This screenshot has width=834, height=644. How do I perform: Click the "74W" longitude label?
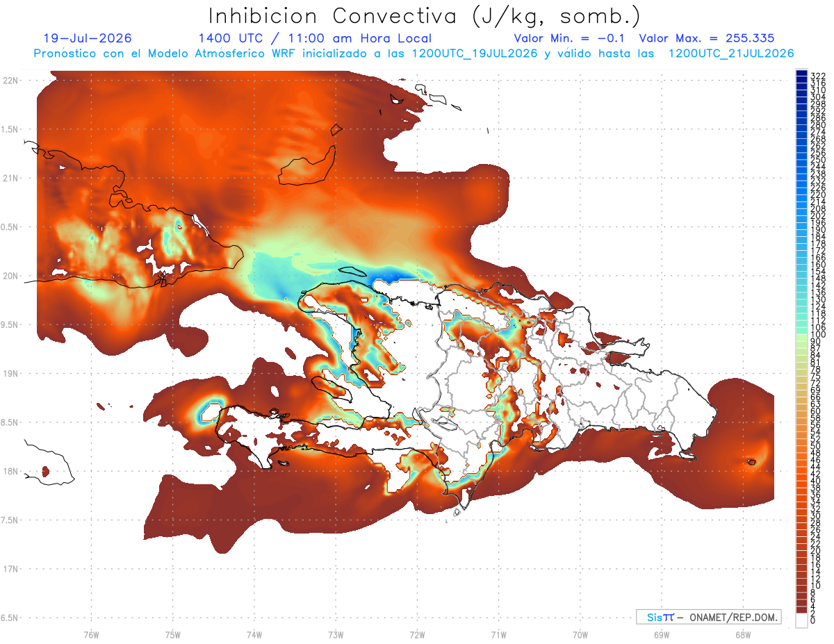pos(254,634)
